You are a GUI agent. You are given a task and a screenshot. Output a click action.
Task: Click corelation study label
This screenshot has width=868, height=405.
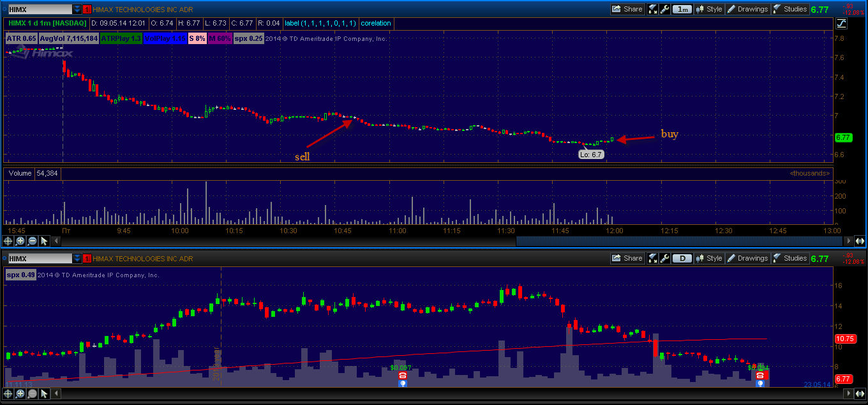pyautogui.click(x=376, y=23)
